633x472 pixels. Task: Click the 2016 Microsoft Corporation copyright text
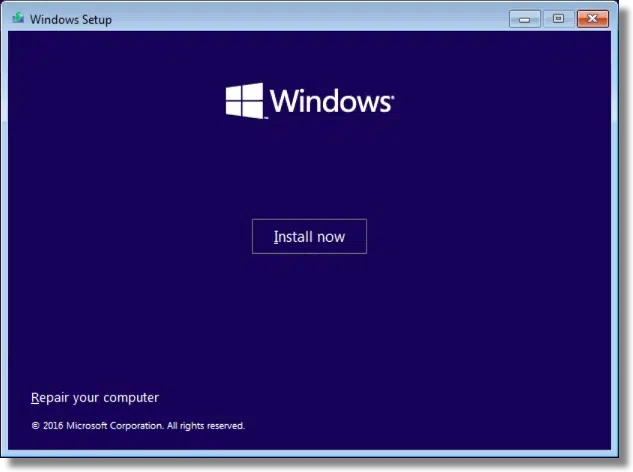pyautogui.click(x=138, y=426)
